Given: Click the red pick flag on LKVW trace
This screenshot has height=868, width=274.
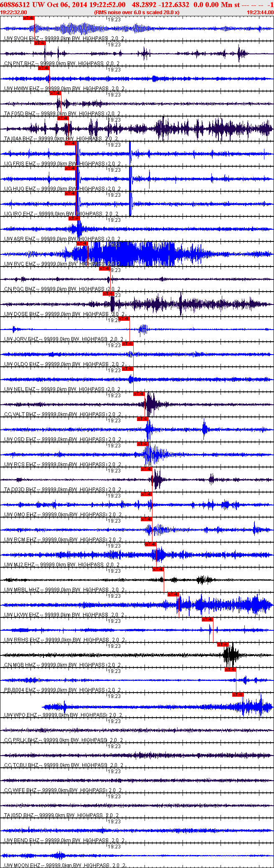Looking at the screenshot, I should pyautogui.click(x=173, y=594).
